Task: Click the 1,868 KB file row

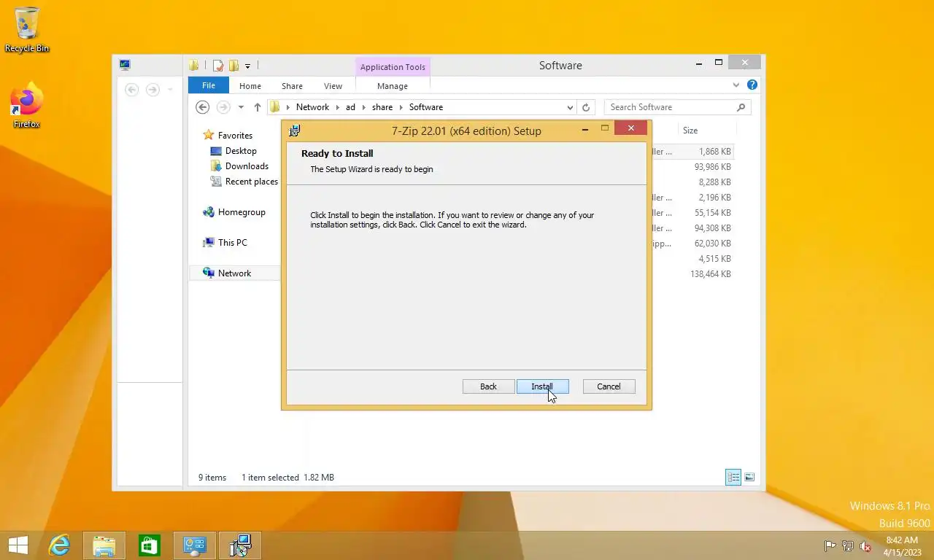Action: (x=692, y=152)
